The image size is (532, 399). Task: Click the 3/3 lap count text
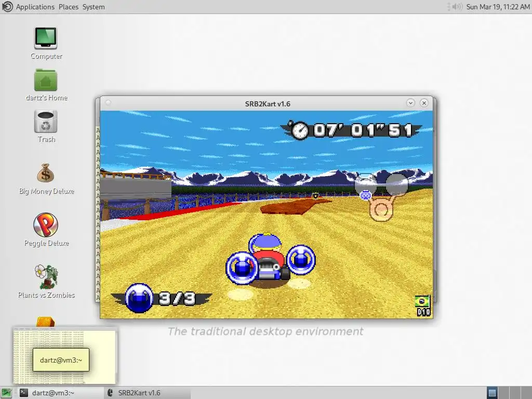click(177, 298)
